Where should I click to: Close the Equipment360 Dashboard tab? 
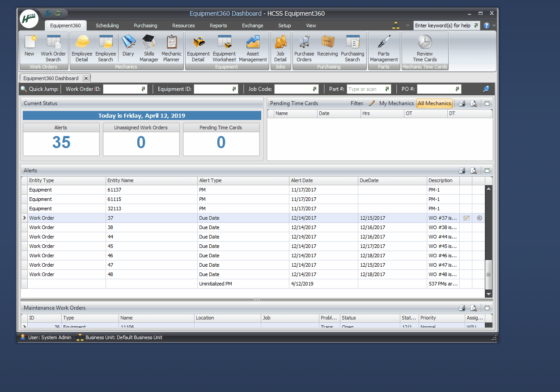click(86, 78)
